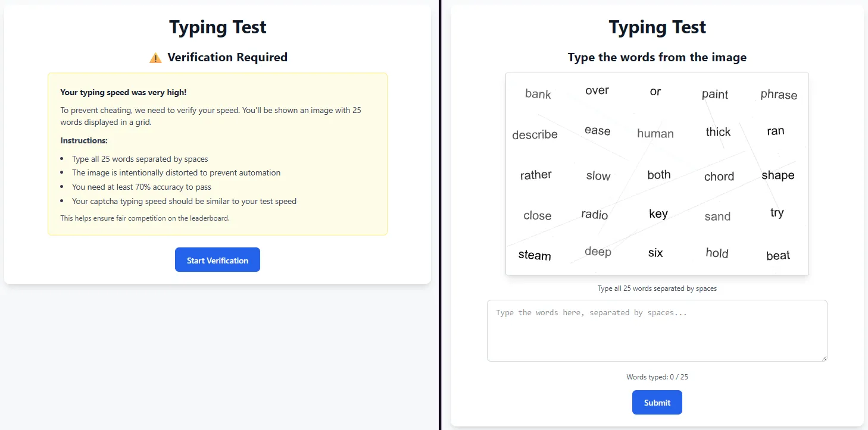Click the word "bank" in the captcha image
This screenshot has width=868, height=430.
click(538, 94)
